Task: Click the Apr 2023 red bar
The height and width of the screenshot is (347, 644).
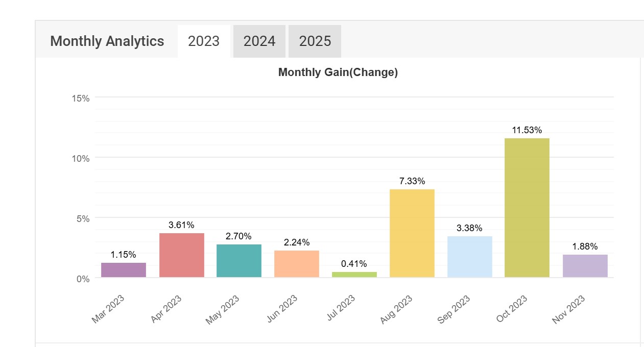Action: pyautogui.click(x=181, y=255)
